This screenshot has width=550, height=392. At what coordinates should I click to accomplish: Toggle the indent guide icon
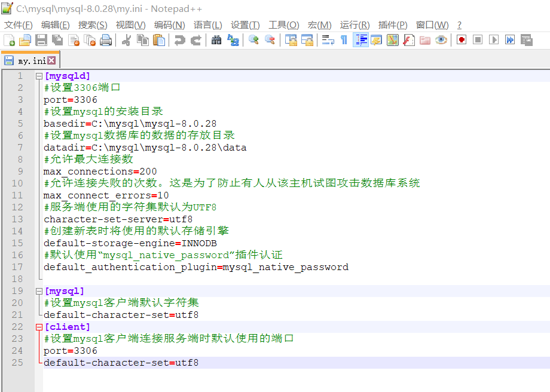coord(360,40)
